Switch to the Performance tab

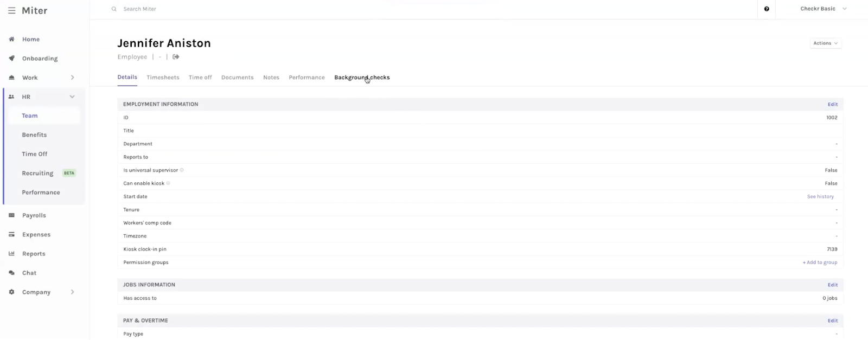(307, 78)
